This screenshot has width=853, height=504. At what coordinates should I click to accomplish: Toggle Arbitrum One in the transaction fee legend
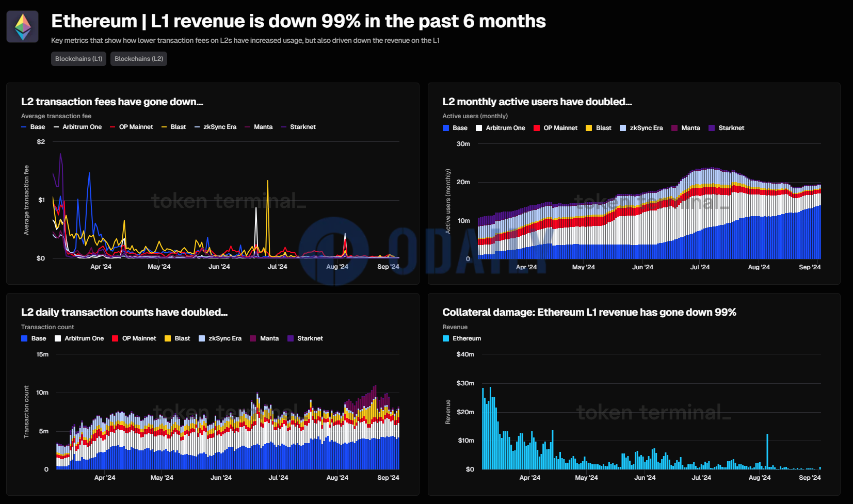[77, 127]
